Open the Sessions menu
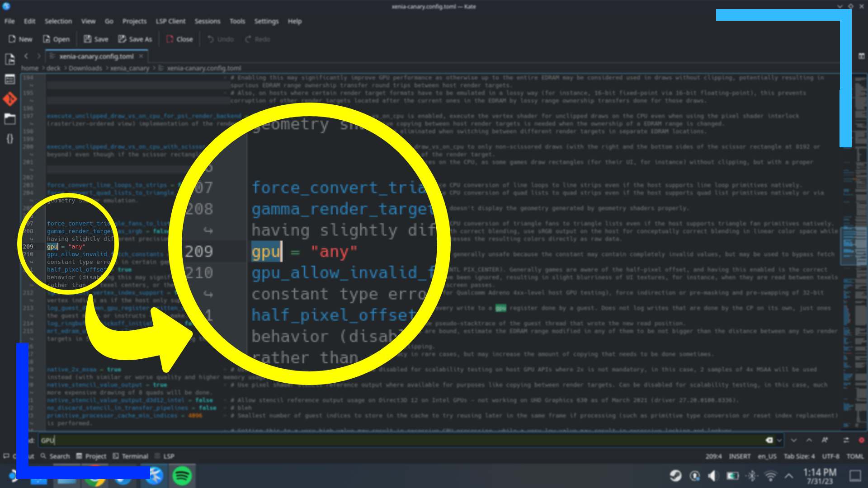 207,21
